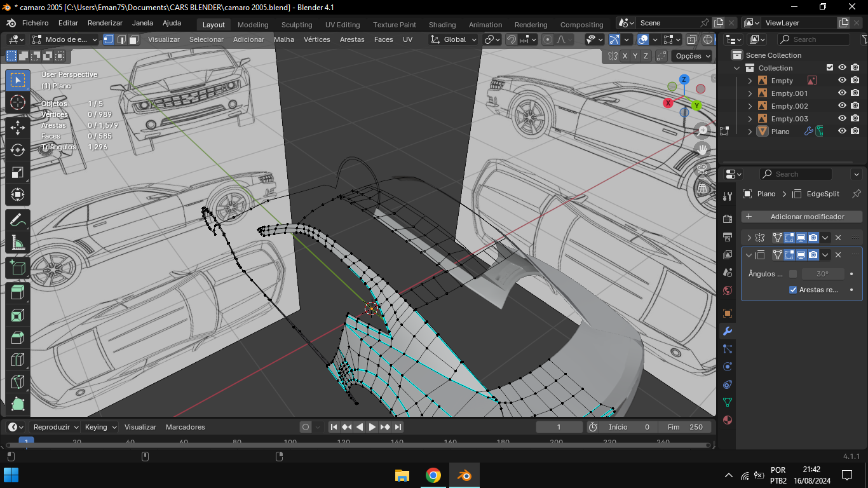Viewport: 868px width, 488px height.
Task: Choose the Annotate pencil tool
Action: click(18, 220)
